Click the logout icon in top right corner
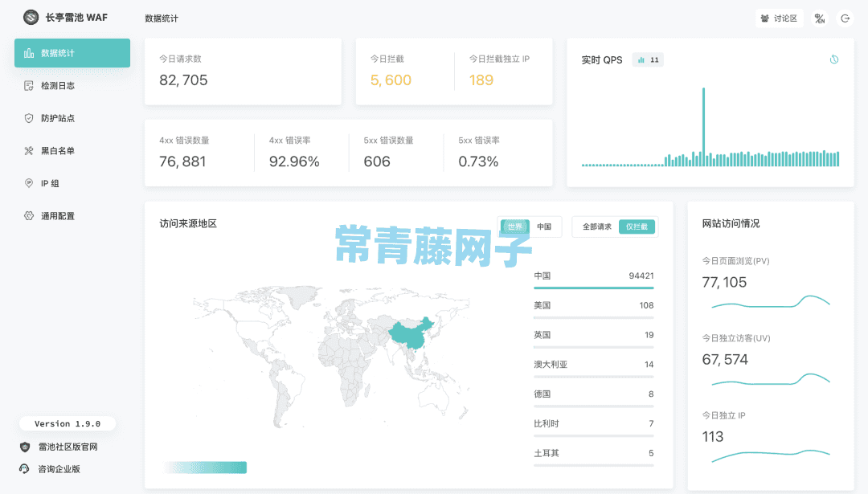Screen dimensions: 868x494 845,18
